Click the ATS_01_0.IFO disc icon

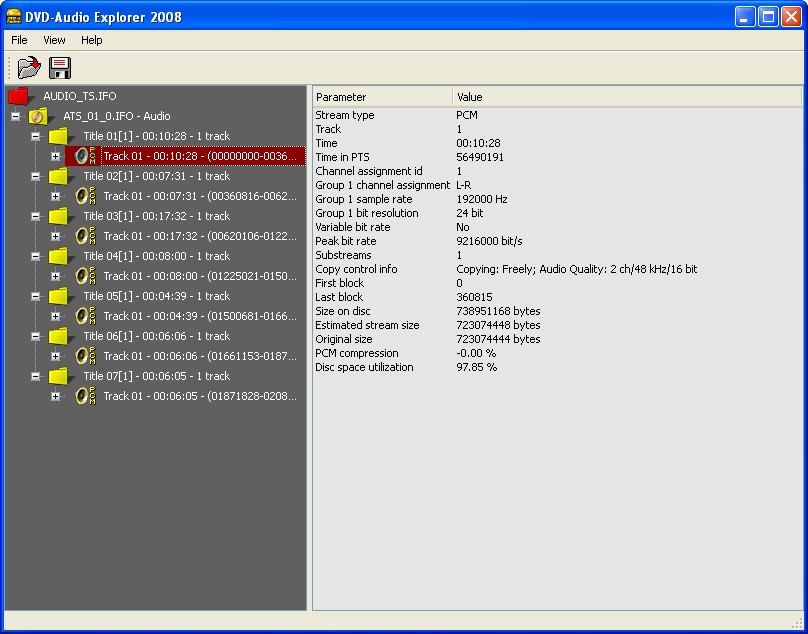click(x=39, y=117)
